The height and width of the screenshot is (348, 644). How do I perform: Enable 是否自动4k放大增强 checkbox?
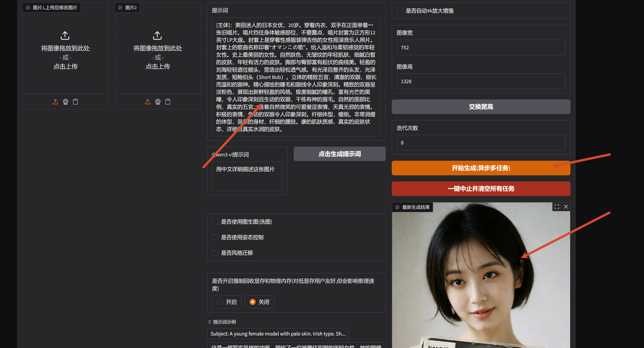click(x=400, y=10)
